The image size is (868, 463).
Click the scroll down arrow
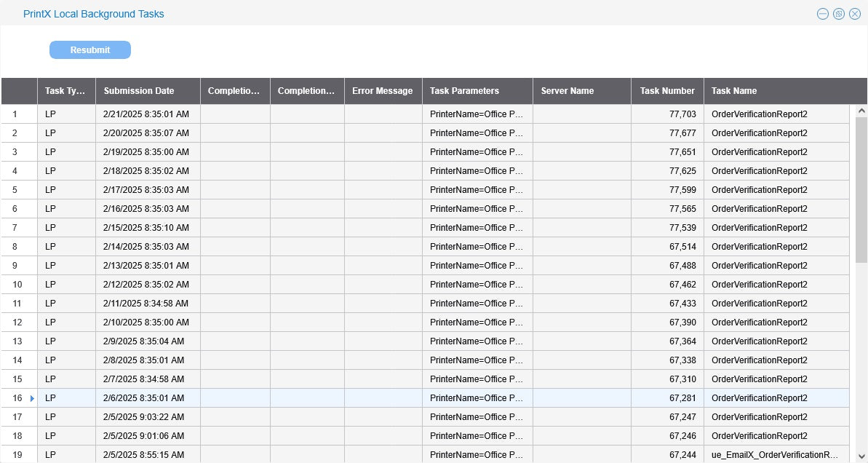[x=861, y=455]
